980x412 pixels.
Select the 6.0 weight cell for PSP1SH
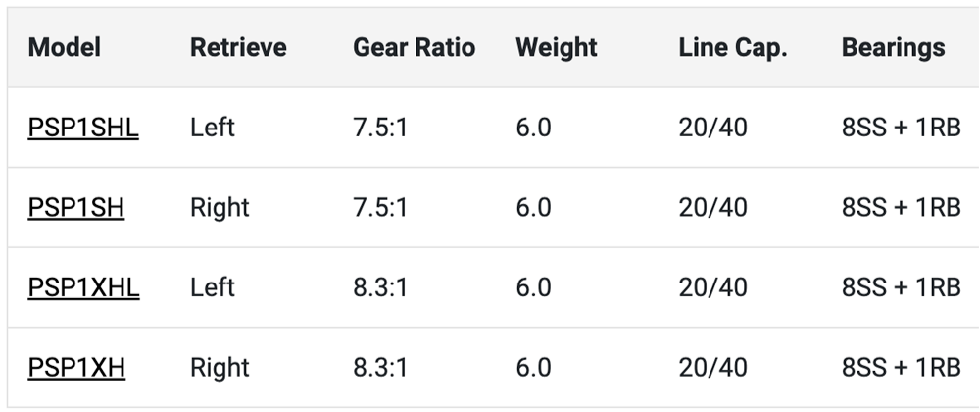533,208
